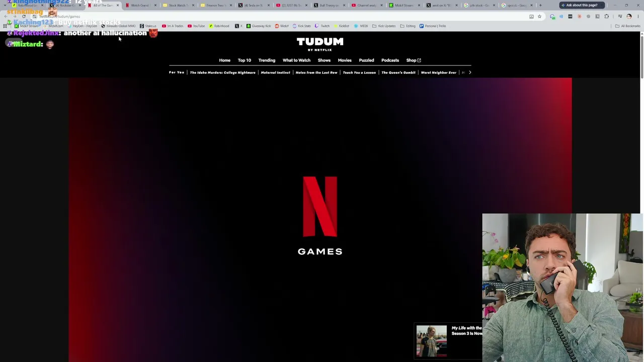This screenshot has height=362, width=644.
Task: Expand the Editing bookmark folder
Action: tap(408, 26)
